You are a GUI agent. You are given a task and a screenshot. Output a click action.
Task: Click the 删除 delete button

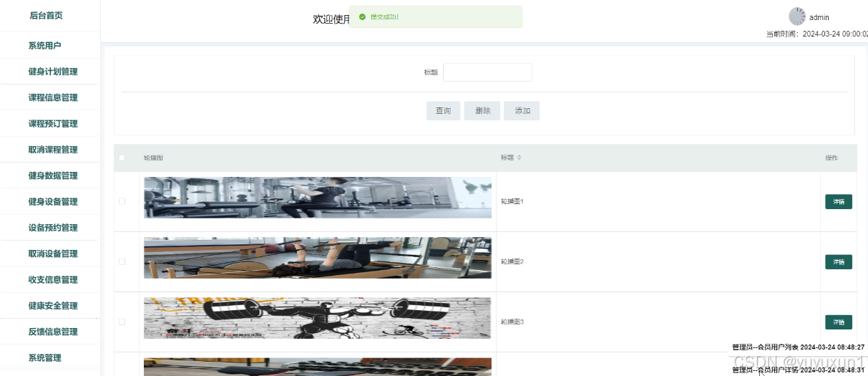pos(482,111)
